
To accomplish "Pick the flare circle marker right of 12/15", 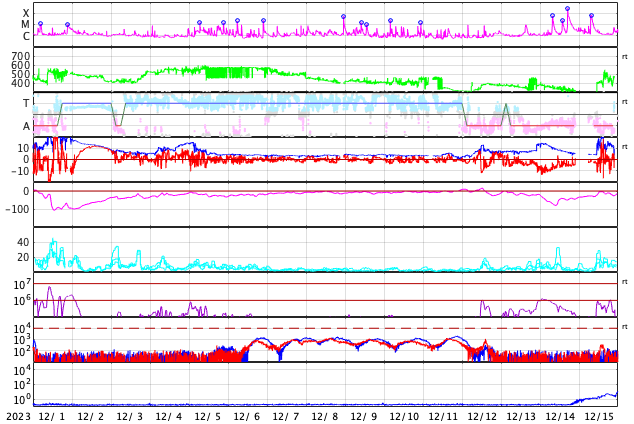I will [591, 16].
